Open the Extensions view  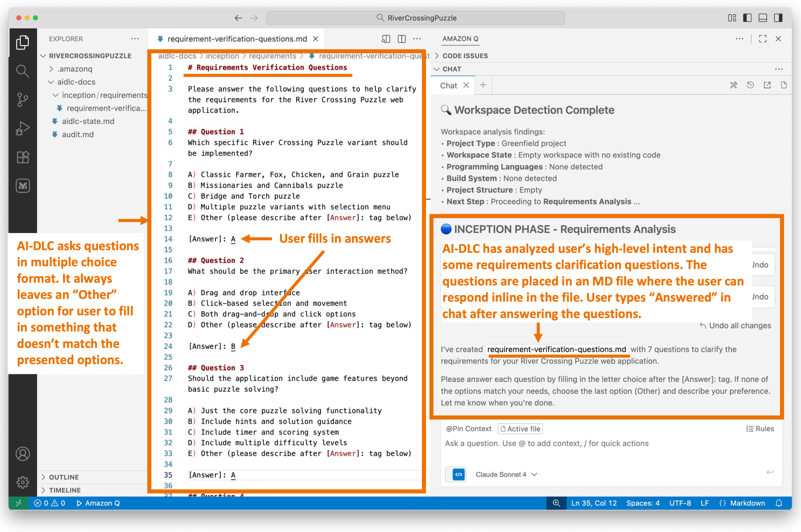pos(22,157)
